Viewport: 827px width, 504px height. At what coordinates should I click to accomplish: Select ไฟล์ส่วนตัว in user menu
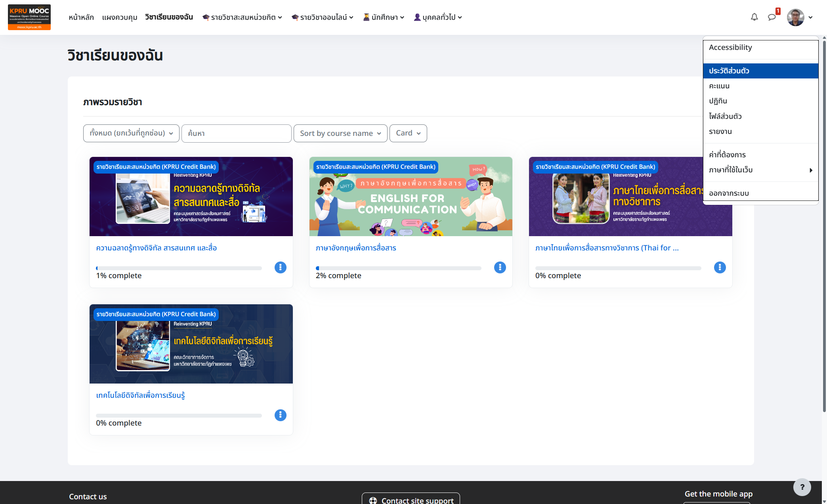760,116
